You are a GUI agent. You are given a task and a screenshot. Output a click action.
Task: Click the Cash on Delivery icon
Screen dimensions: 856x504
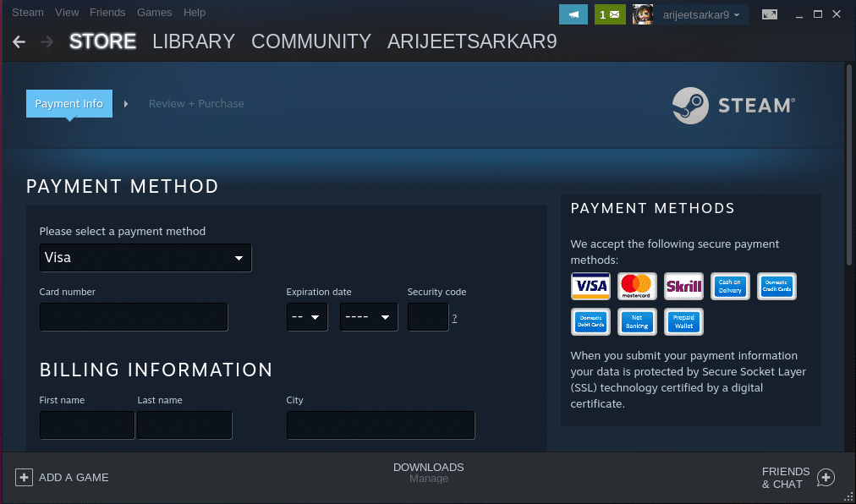730,286
